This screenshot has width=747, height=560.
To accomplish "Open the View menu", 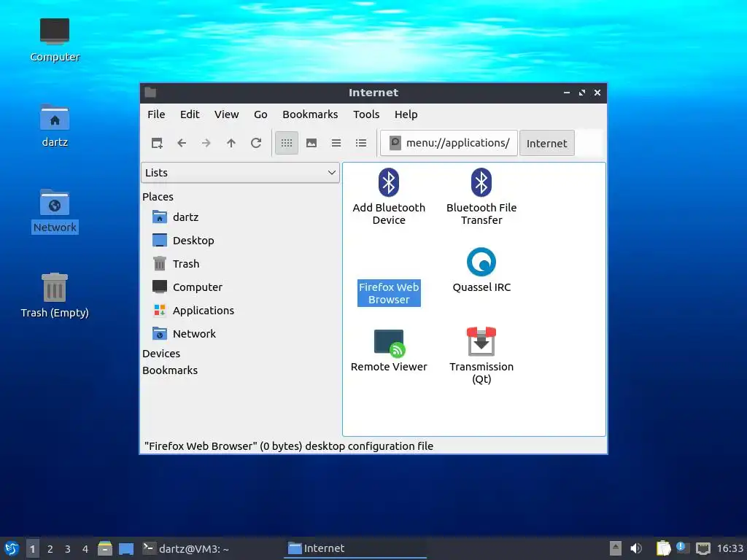I will 226,114.
